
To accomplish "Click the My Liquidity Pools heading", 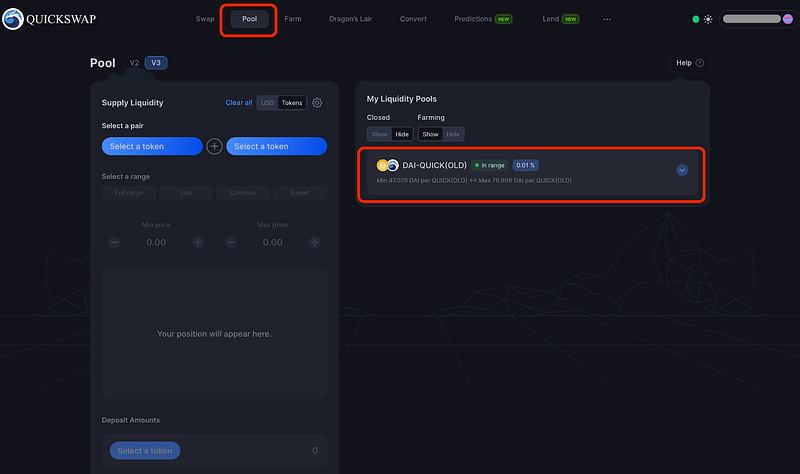I will (402, 99).
